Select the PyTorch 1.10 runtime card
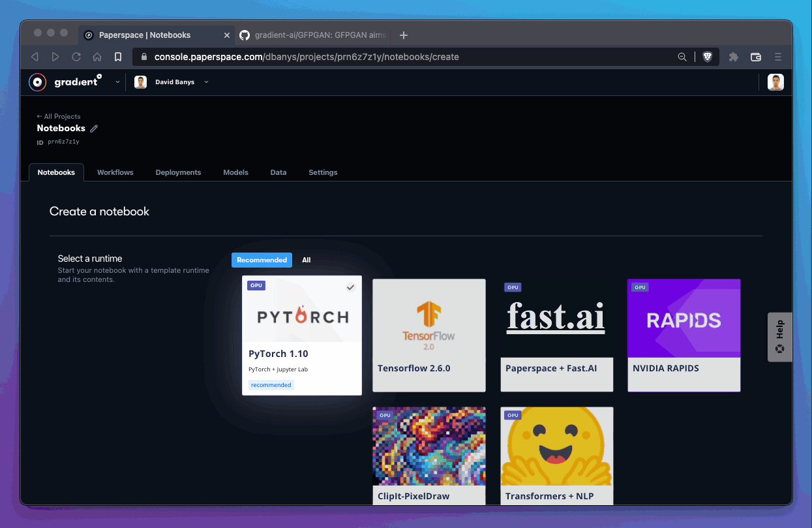Viewport: 812px width, 528px height. tap(302, 335)
